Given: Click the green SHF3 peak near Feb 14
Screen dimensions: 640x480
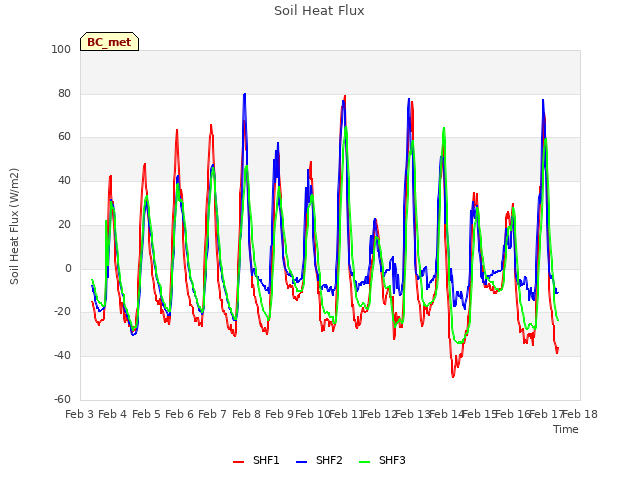Looking at the screenshot, I should pyautogui.click(x=444, y=128).
